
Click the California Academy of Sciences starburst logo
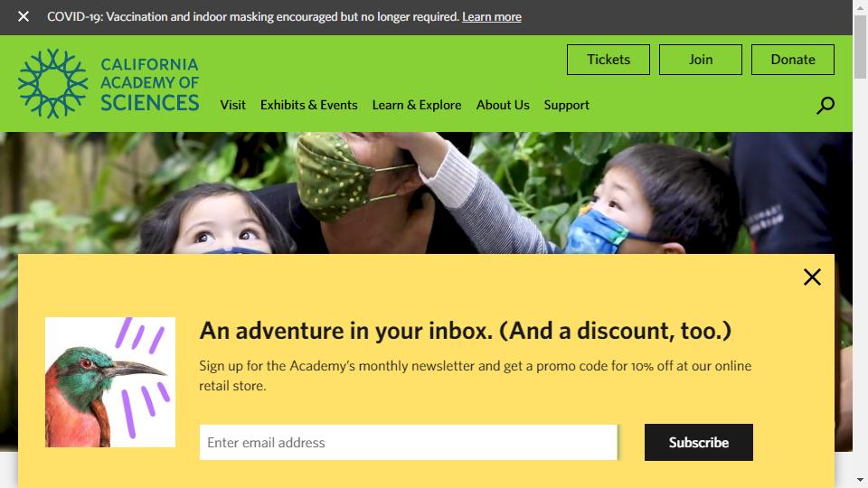pos(53,83)
